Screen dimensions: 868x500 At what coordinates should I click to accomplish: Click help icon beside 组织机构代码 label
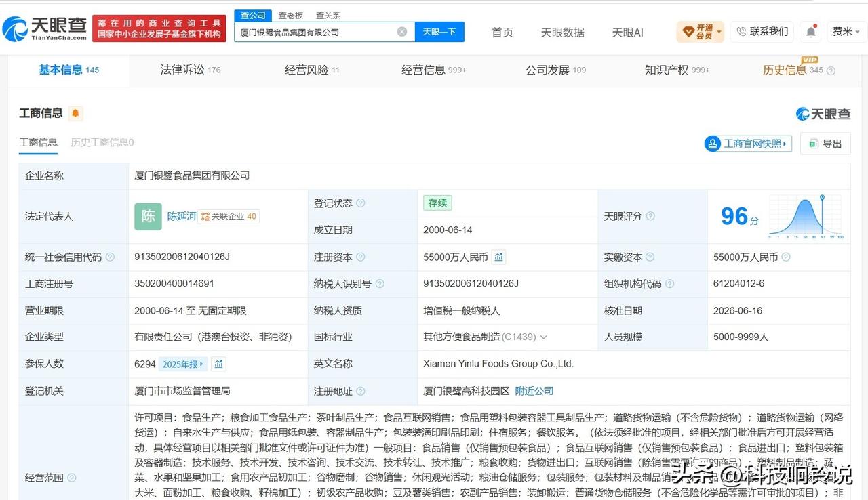pyautogui.click(x=669, y=284)
